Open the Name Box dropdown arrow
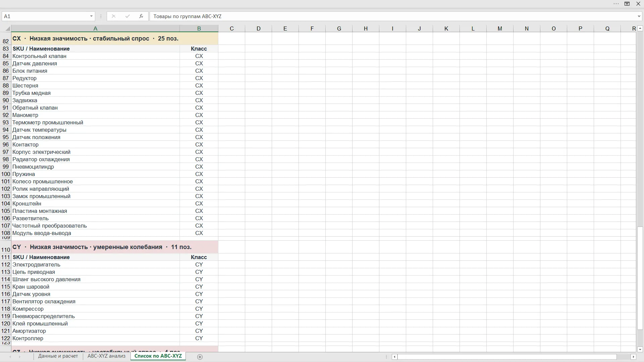The height and width of the screenshot is (362, 644). click(x=91, y=16)
